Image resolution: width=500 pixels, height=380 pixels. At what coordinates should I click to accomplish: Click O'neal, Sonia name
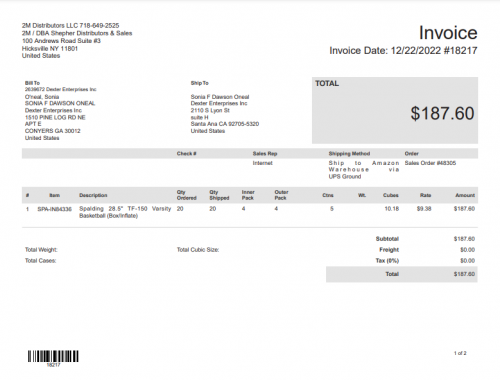point(42,97)
